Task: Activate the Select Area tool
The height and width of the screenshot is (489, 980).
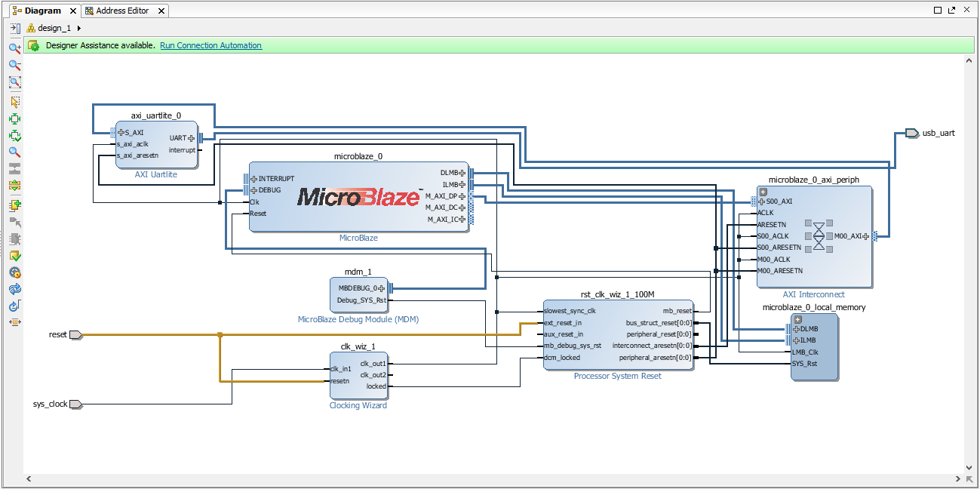Action: click(14, 102)
